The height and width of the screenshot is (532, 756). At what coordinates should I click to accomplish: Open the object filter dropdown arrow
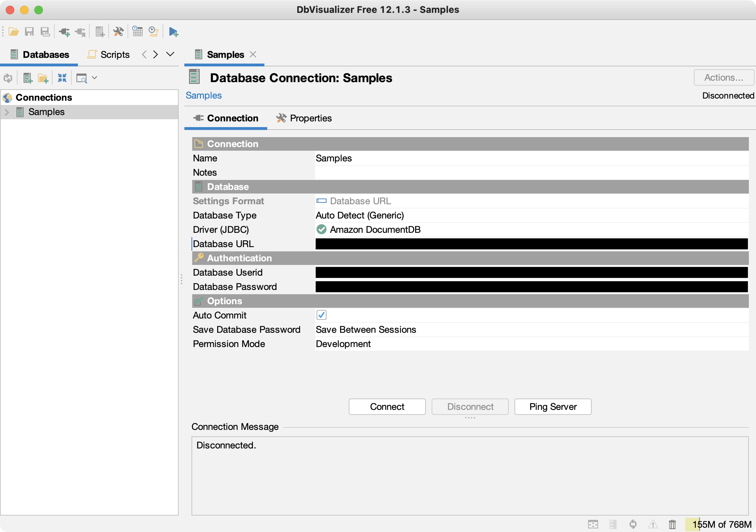coord(95,78)
